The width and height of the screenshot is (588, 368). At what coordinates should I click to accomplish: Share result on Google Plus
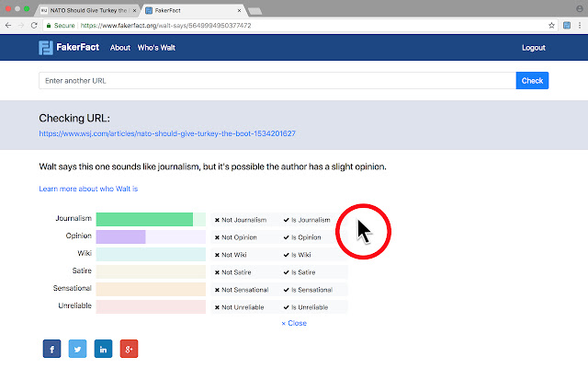coord(129,349)
